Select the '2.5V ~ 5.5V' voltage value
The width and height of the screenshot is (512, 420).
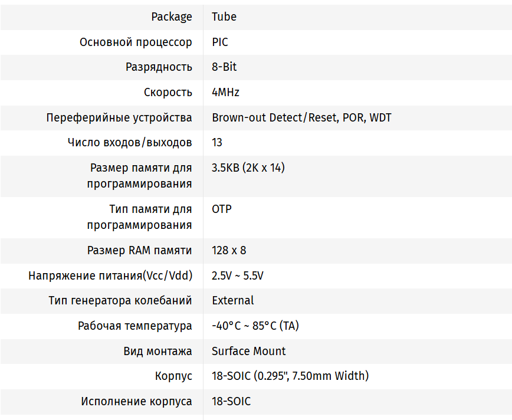238,275
